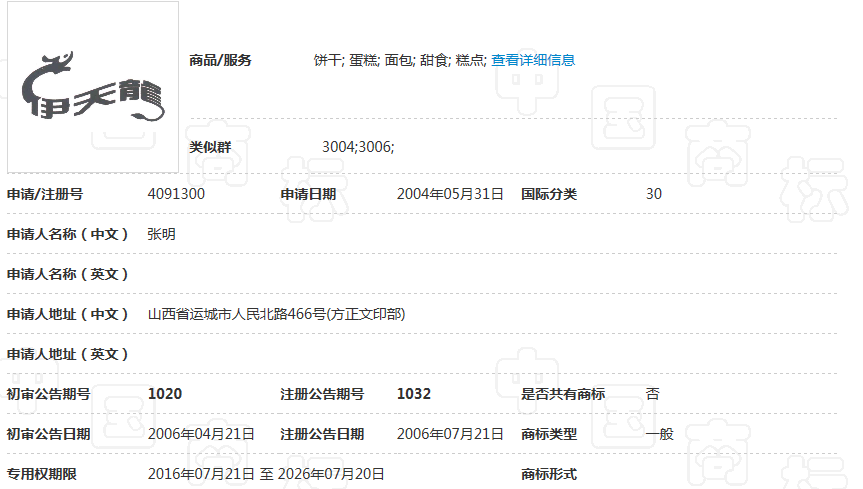This screenshot has height=489, width=863.
Task: Click the 伊天龙 trademark logo image
Action: (93, 87)
